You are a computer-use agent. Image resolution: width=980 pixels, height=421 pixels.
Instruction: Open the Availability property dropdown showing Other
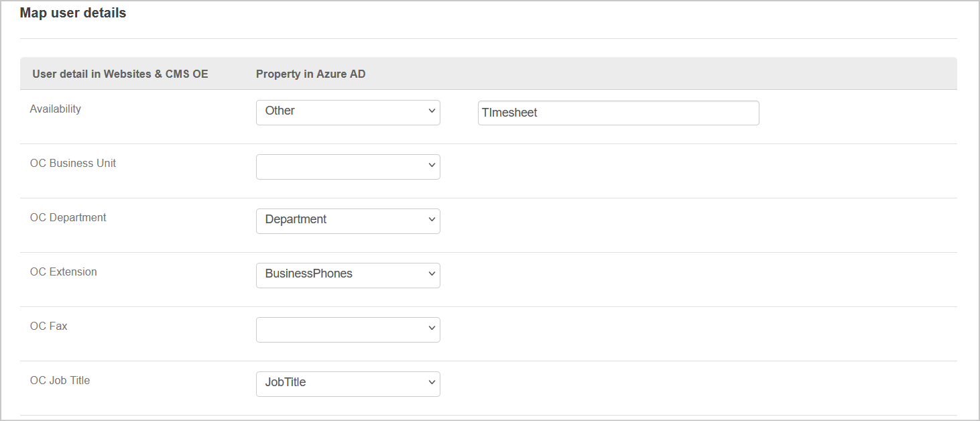coord(348,113)
